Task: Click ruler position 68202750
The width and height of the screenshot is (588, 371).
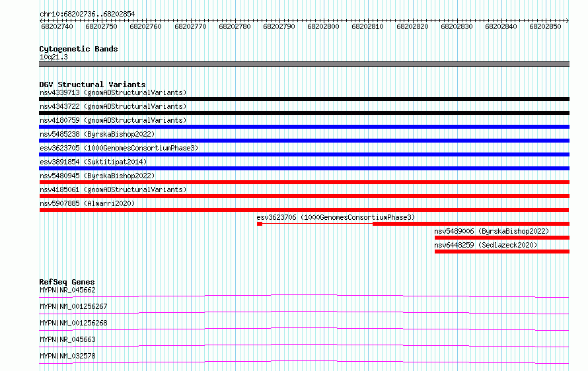Action: (101, 26)
